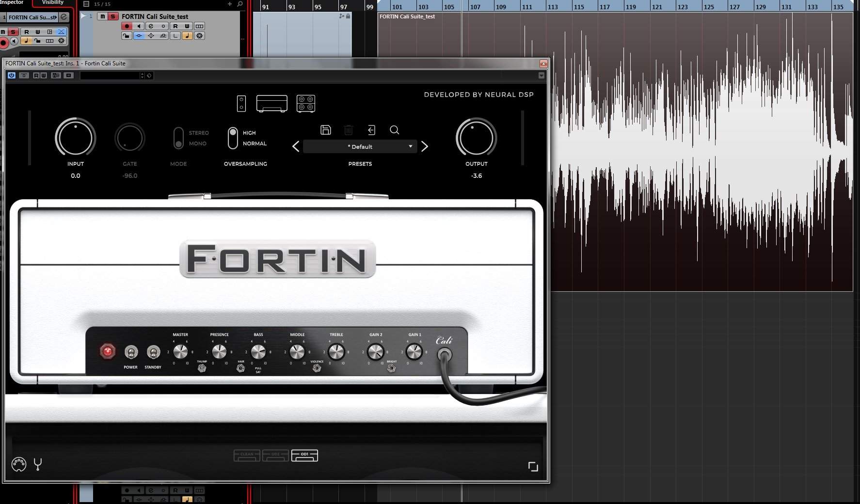Go to next preset

click(425, 146)
